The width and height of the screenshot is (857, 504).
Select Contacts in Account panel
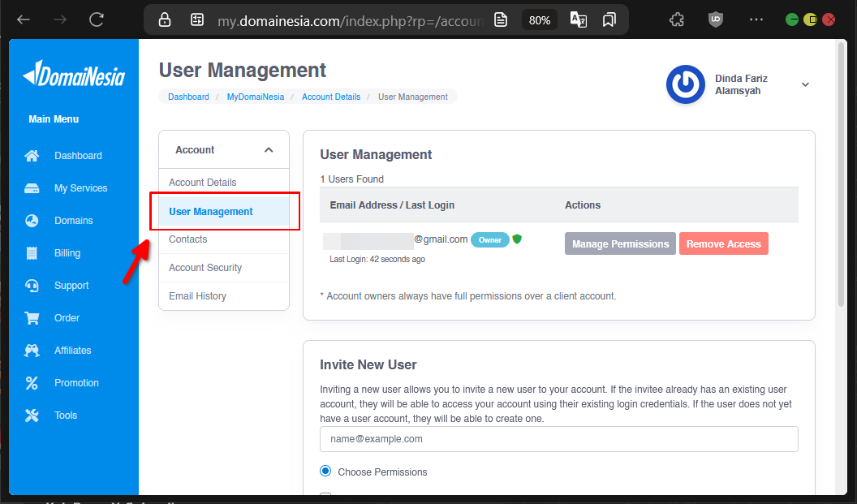click(x=223, y=239)
